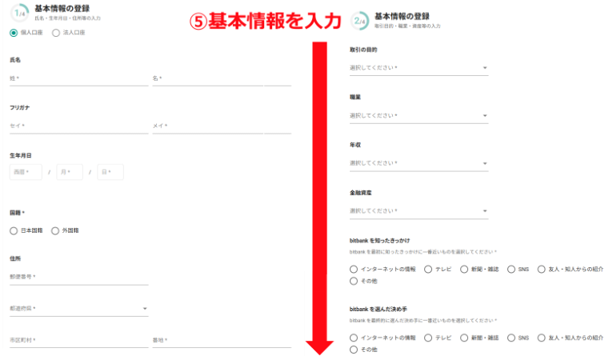The image size is (613, 364).
Task: Click the 西暦 birth year box
Action: pyautogui.click(x=26, y=172)
